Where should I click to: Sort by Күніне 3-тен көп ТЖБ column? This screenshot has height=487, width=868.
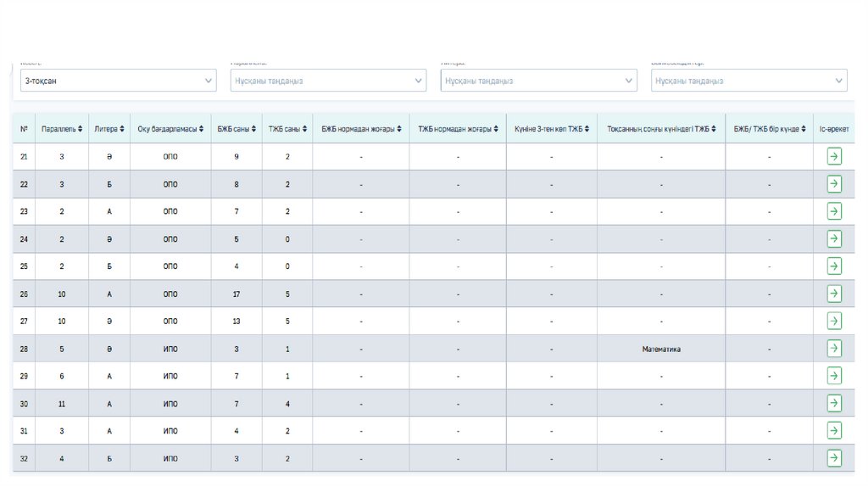pos(551,129)
